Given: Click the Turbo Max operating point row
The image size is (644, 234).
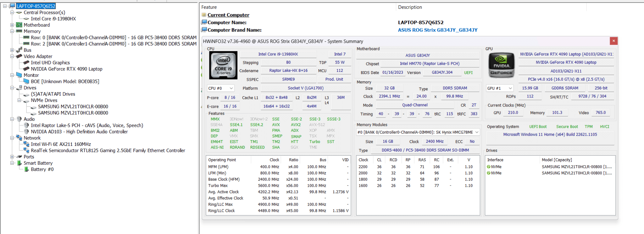Looking at the screenshot, I should (x=278, y=185).
